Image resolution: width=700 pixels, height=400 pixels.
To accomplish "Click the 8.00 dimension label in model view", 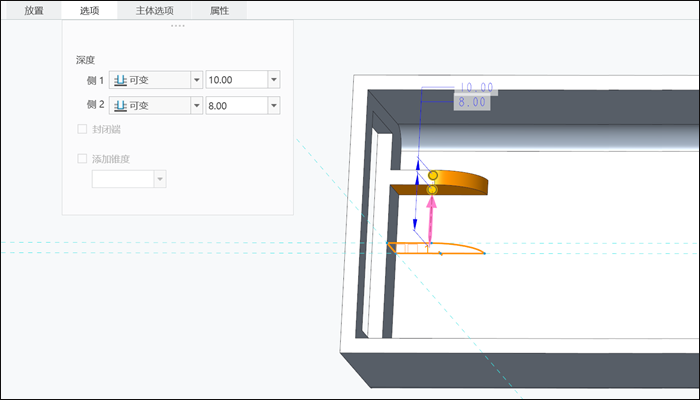I will coord(472,103).
